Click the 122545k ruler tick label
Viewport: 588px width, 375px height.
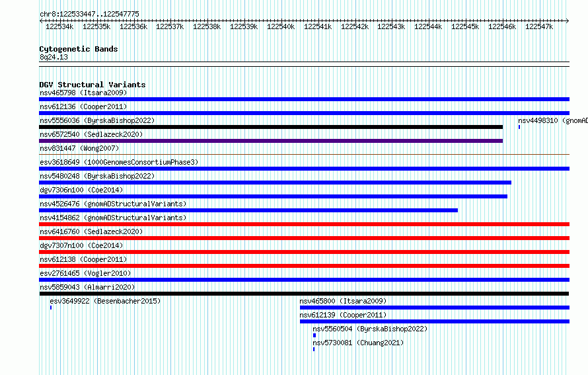tap(465, 26)
